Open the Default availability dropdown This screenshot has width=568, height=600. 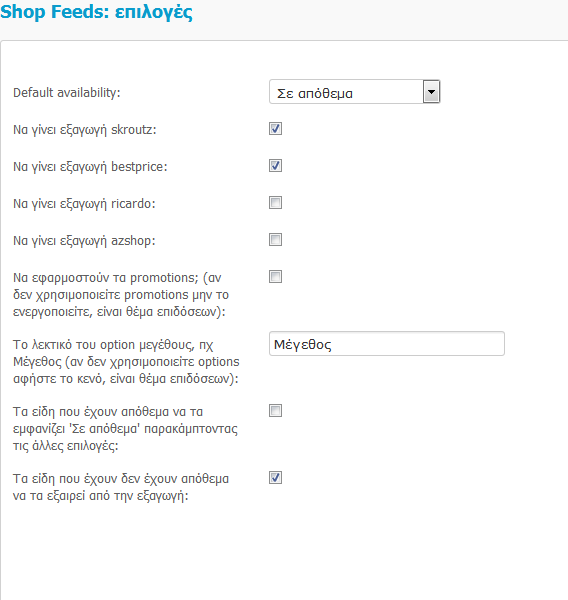[354, 92]
